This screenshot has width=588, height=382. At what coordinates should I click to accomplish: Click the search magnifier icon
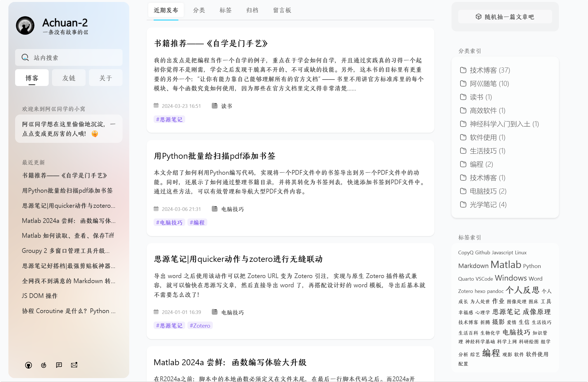[25, 57]
